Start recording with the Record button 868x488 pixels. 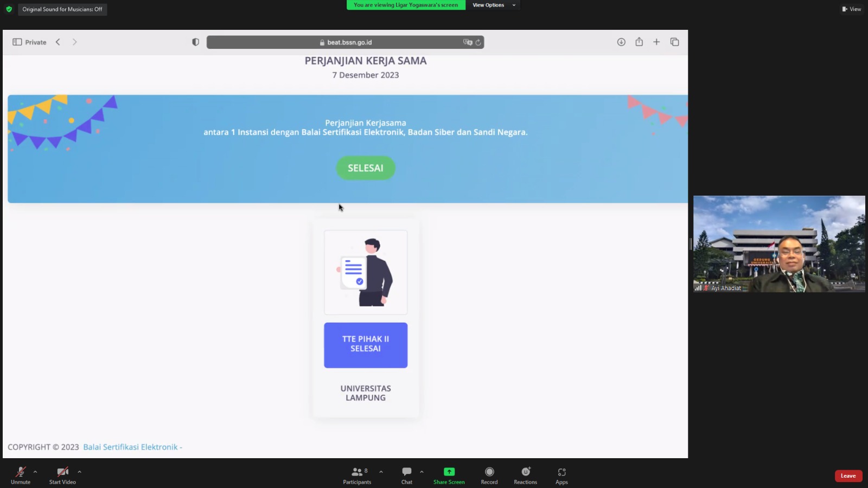(x=489, y=475)
